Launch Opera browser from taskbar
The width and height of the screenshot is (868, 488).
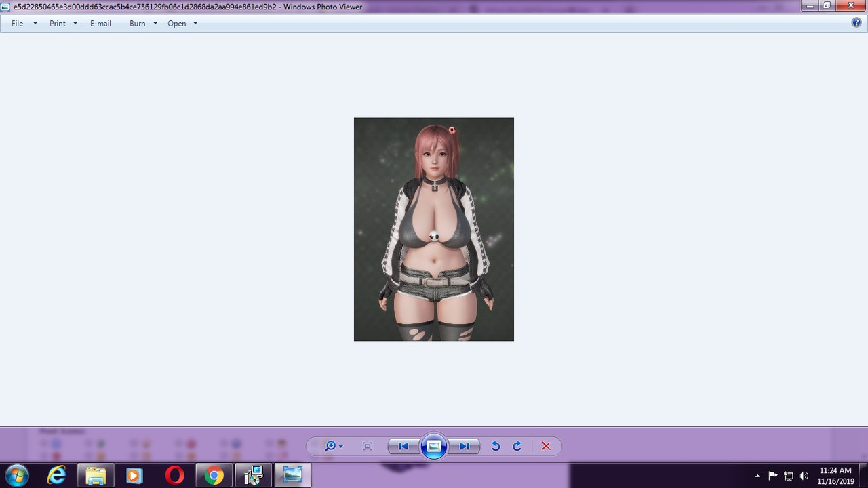(174, 476)
